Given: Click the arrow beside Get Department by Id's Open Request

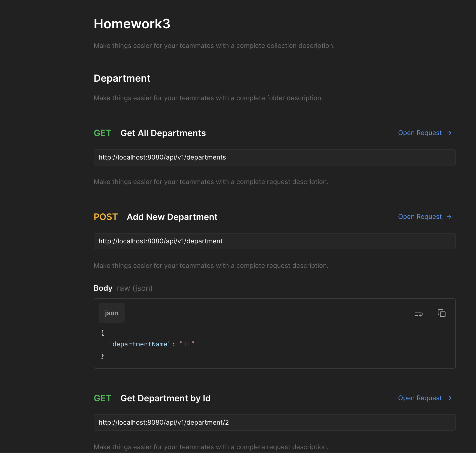Looking at the screenshot, I should (449, 398).
